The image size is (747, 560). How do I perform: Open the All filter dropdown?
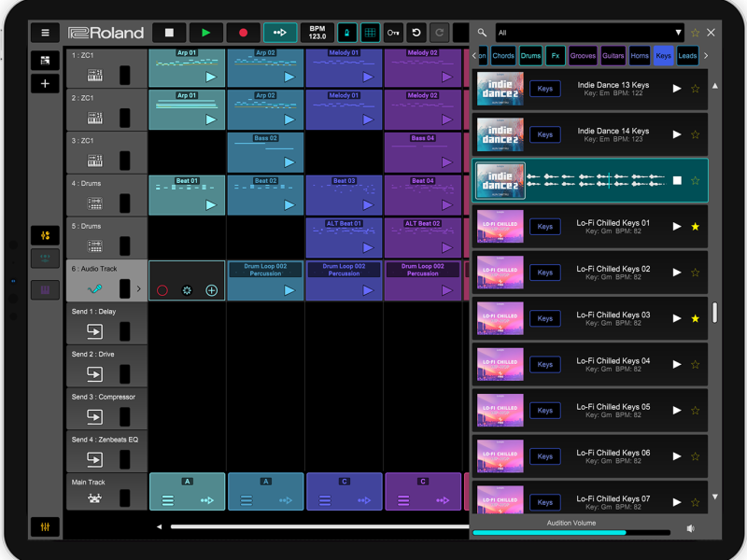[x=590, y=33]
